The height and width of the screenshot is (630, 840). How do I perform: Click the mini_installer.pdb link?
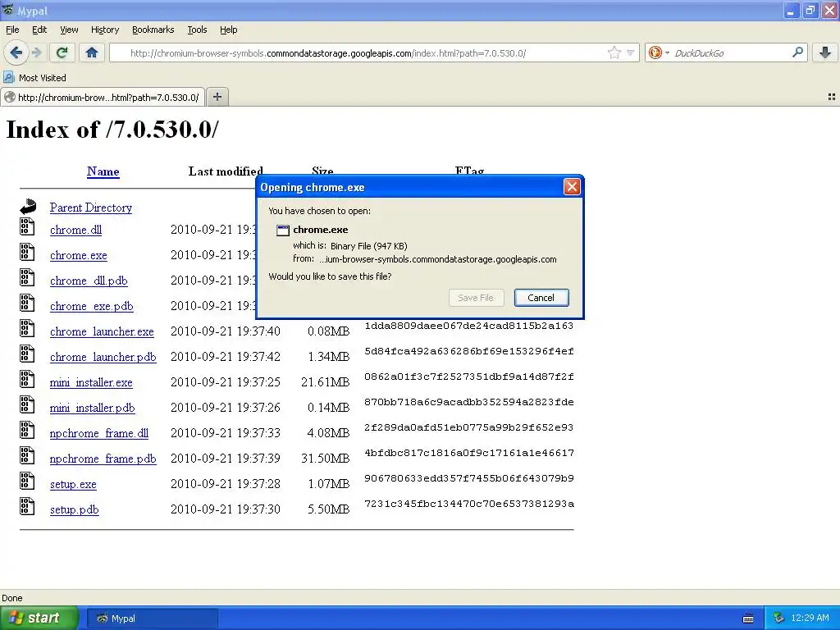[x=92, y=408]
